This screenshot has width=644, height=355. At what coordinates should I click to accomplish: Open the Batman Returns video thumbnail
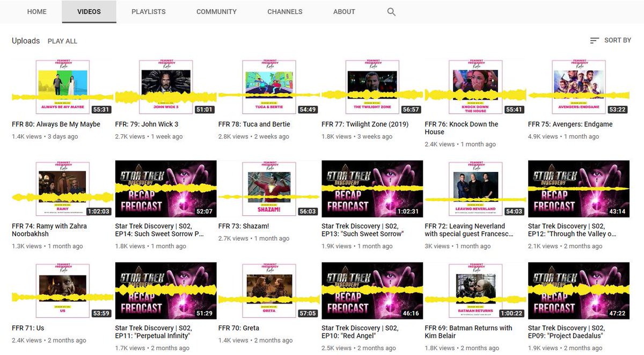point(475,291)
